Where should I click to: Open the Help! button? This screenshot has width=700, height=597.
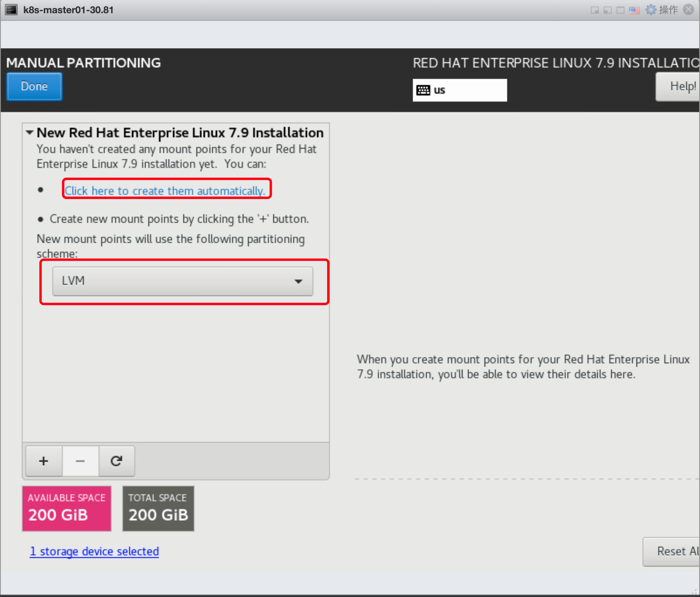[x=678, y=87]
